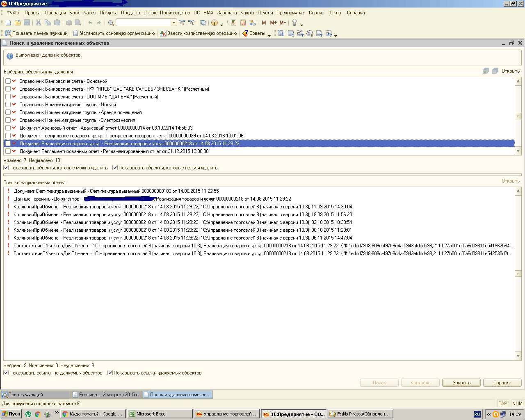Click the M+ memory button in the toolbar
Image resolution: width=525 pixels, height=420 pixels.
273,23
